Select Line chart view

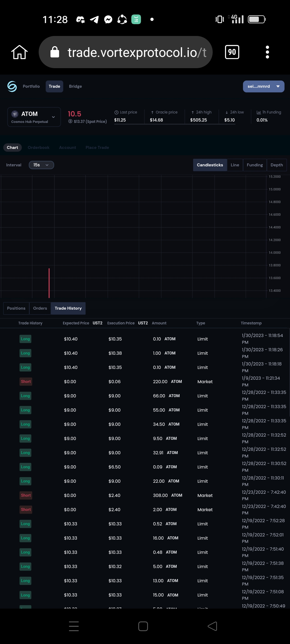click(235, 165)
